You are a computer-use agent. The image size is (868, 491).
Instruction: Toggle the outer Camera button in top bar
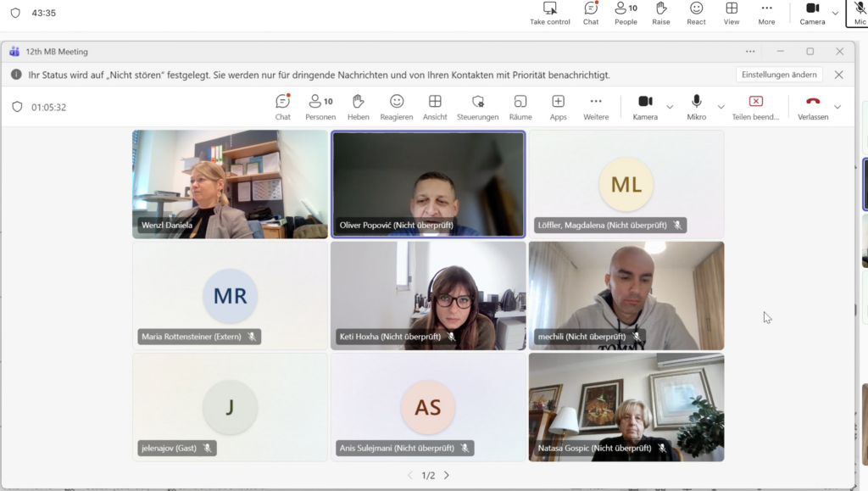[812, 14]
